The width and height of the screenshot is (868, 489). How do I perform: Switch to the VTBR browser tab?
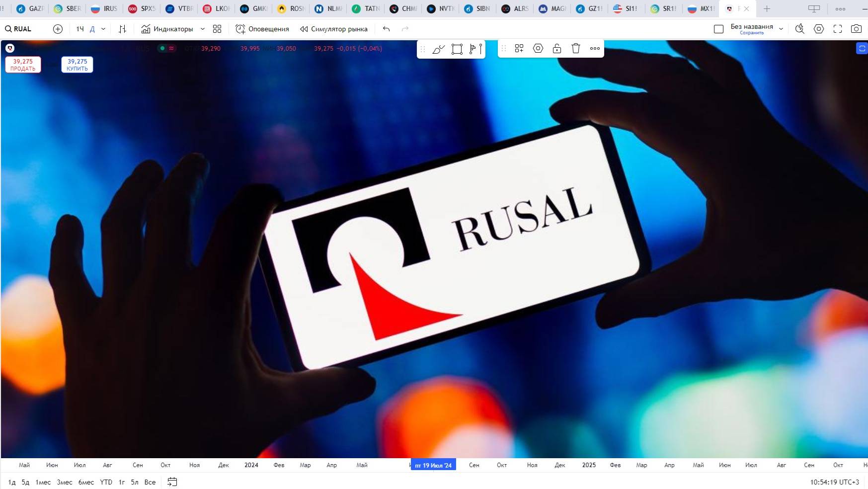click(179, 8)
